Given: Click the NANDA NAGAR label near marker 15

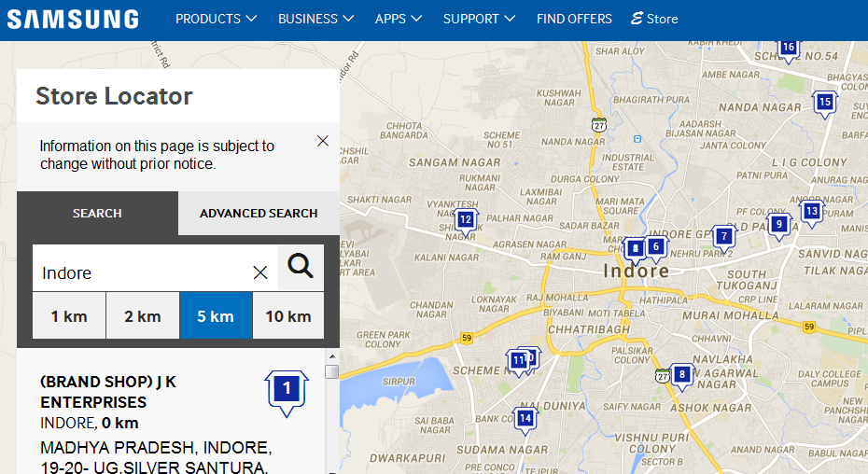Looking at the screenshot, I should (760, 107).
